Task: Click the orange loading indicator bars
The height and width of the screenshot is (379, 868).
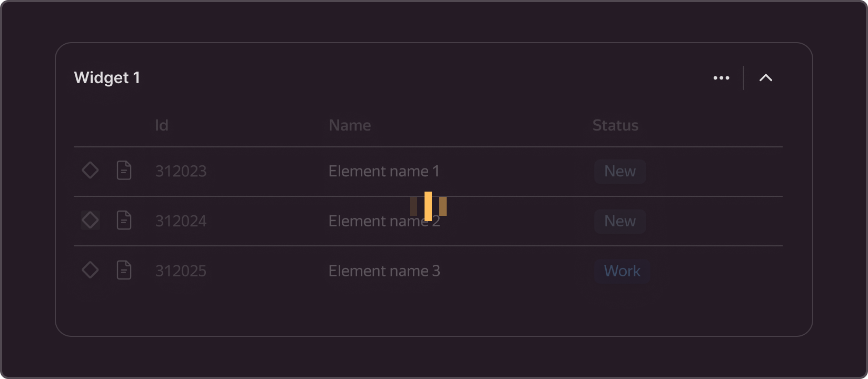Action: point(428,206)
